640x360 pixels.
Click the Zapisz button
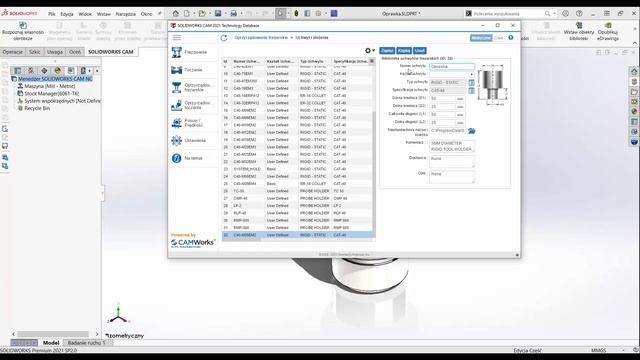click(x=387, y=51)
